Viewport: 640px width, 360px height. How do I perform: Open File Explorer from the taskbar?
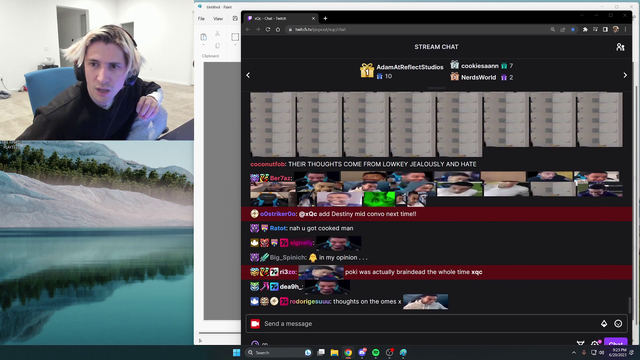(334, 353)
